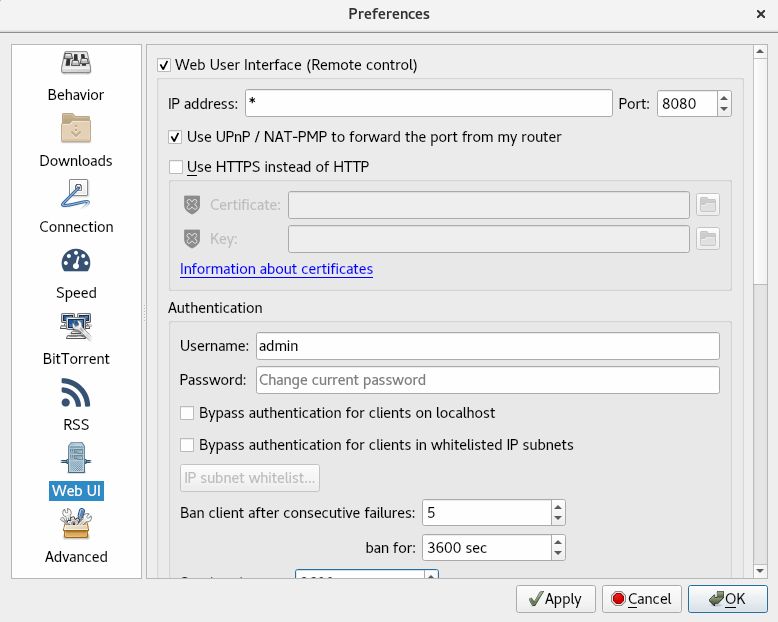Enable bypass authentication for localhost clients
The height and width of the screenshot is (622, 778).
(x=187, y=413)
